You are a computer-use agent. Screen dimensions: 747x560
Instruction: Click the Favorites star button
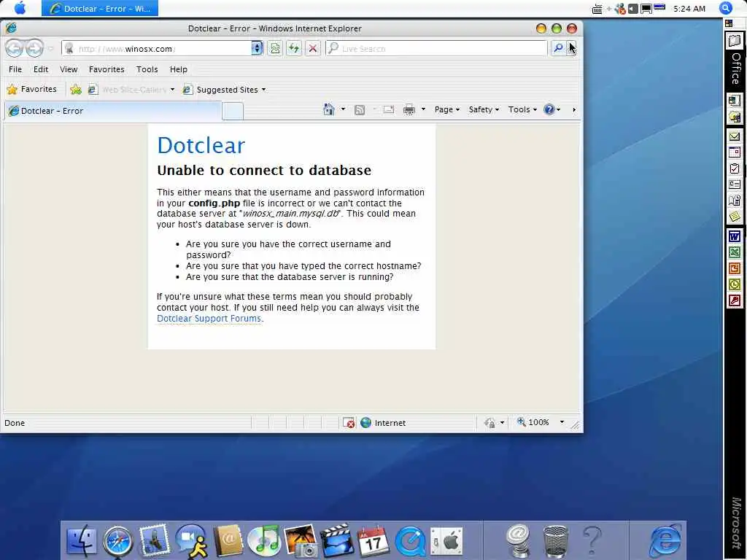click(32, 89)
